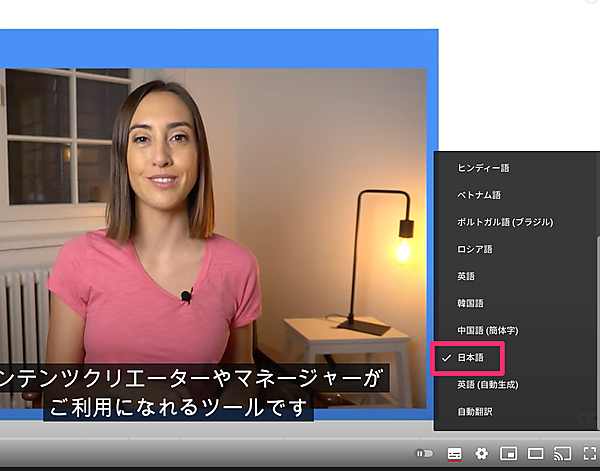Open the Cast to TV icon

click(562, 454)
